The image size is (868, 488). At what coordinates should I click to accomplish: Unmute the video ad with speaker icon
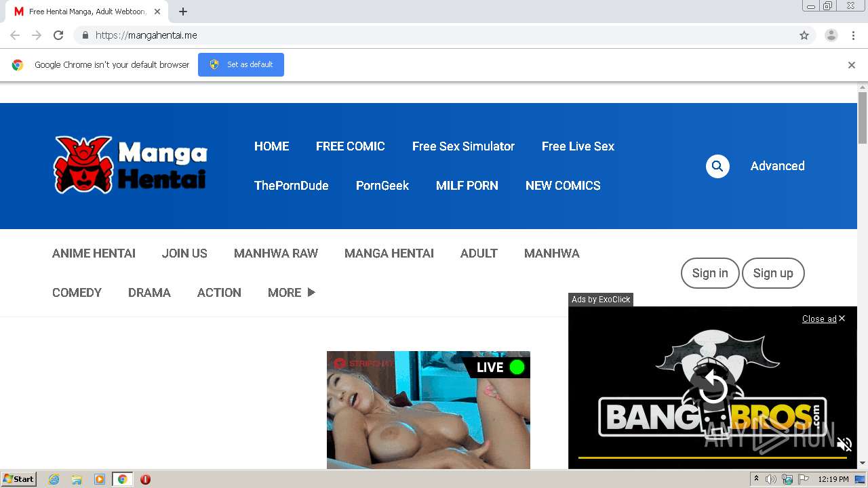point(844,445)
